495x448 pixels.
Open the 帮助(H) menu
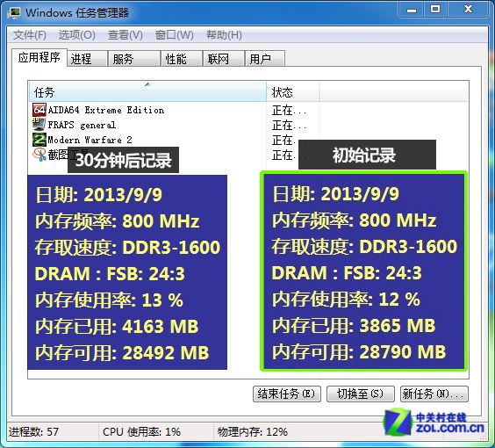click(224, 35)
